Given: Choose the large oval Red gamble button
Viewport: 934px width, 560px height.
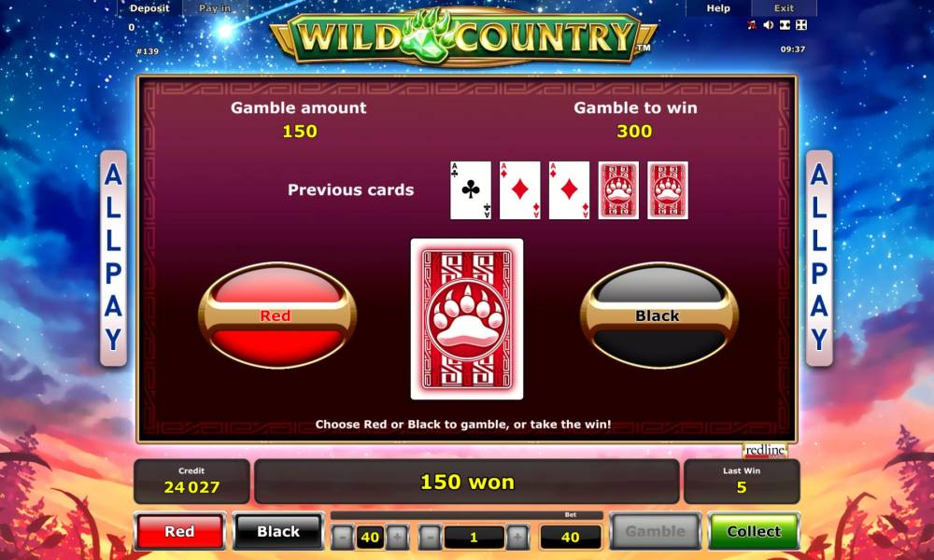Looking at the screenshot, I should [277, 315].
